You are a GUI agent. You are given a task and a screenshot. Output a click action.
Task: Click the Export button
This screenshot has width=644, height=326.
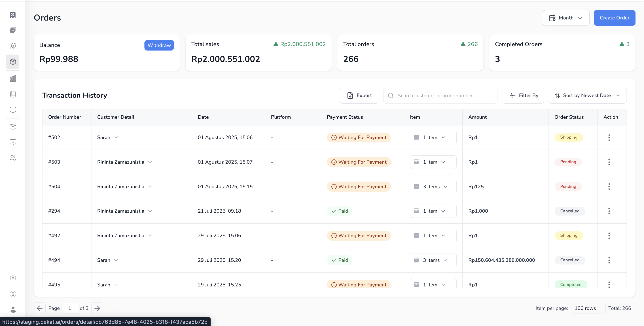point(359,95)
